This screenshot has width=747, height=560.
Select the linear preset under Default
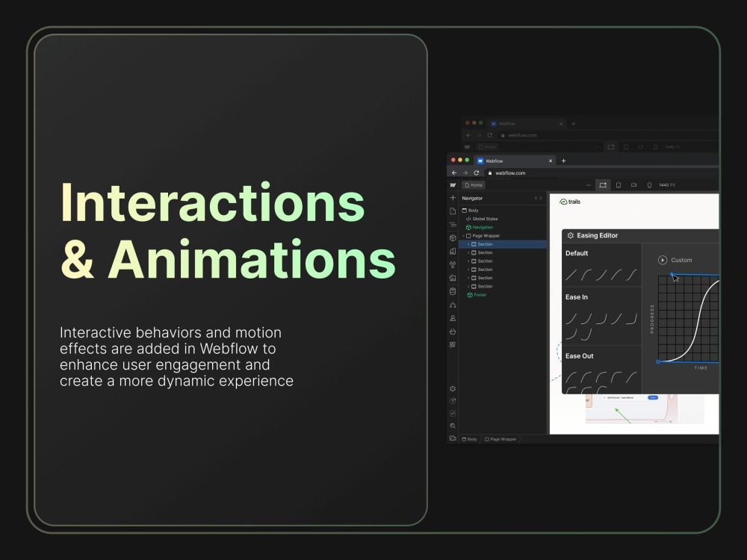(571, 275)
